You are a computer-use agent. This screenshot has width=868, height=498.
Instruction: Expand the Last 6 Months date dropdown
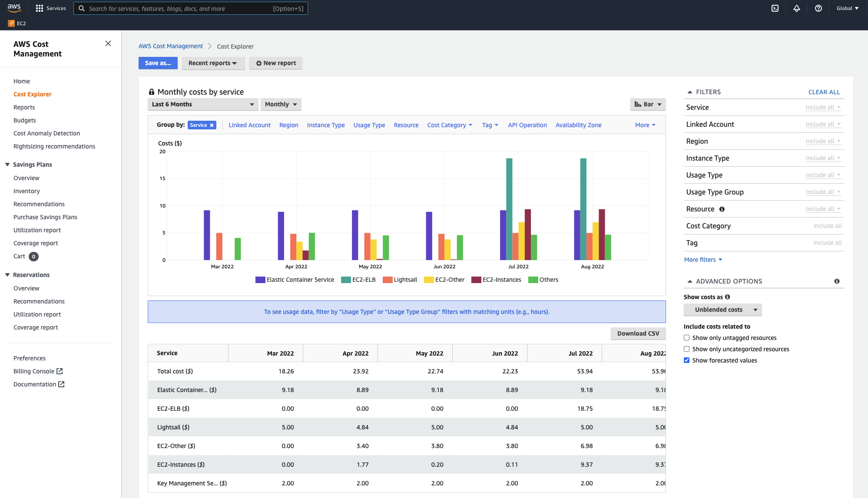coord(202,104)
